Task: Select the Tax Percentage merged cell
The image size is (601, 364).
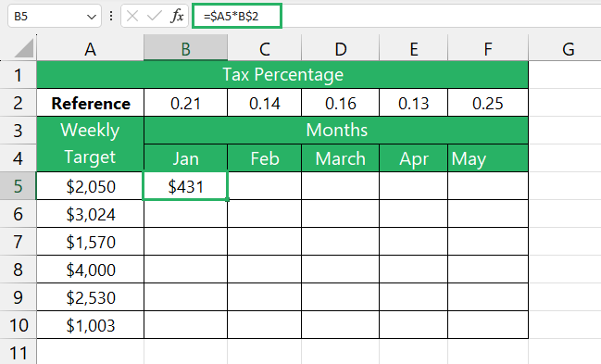Action: [x=282, y=75]
